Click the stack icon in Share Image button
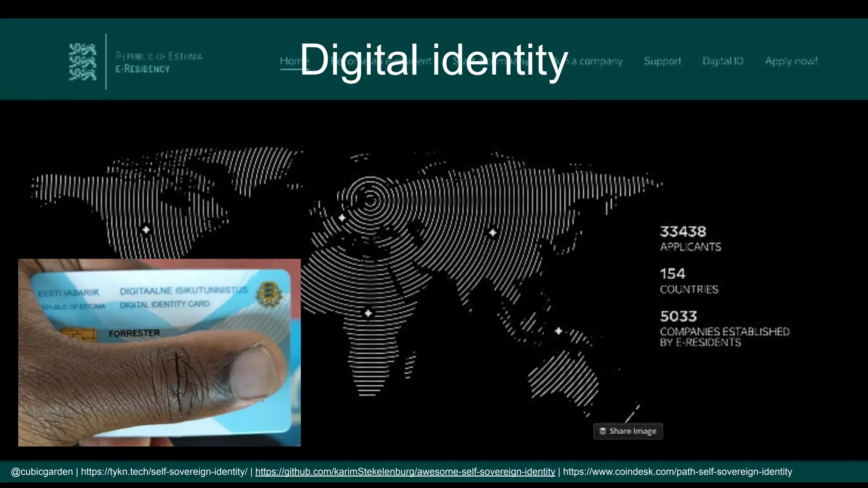This screenshot has height=488, width=868. [603, 431]
